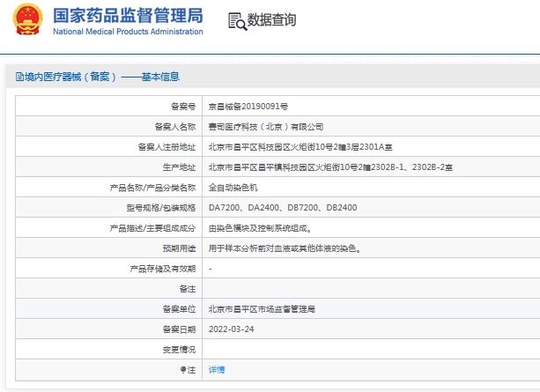The width and height of the screenshot is (540, 392).
Task: Open the 数据查询 search icon
Action: [237, 22]
